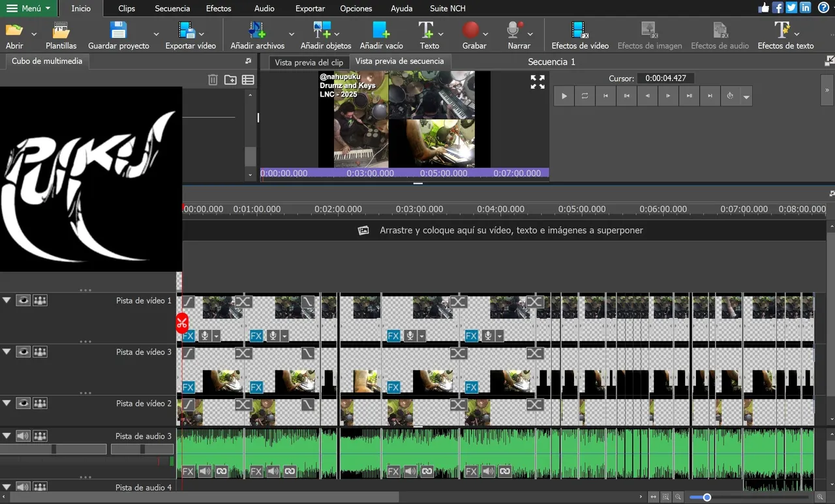Open a file with the Abrir icon
Screen dimensions: 835x504
14,30
